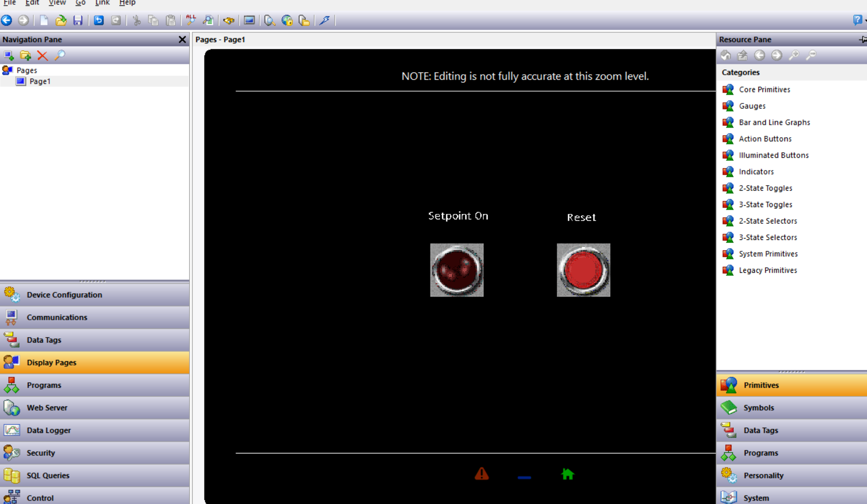The height and width of the screenshot is (504, 867).
Task: Click the new page icon in Navigation Pane
Action: 9,56
